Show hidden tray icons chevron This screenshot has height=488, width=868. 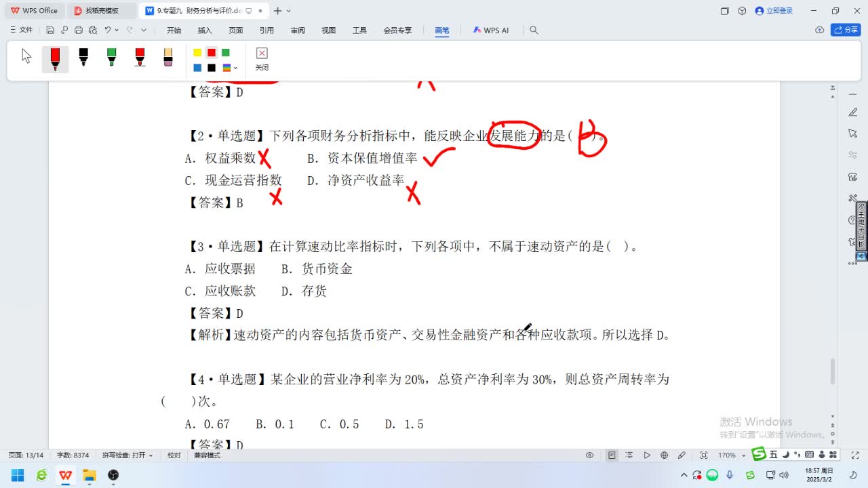[x=684, y=475]
